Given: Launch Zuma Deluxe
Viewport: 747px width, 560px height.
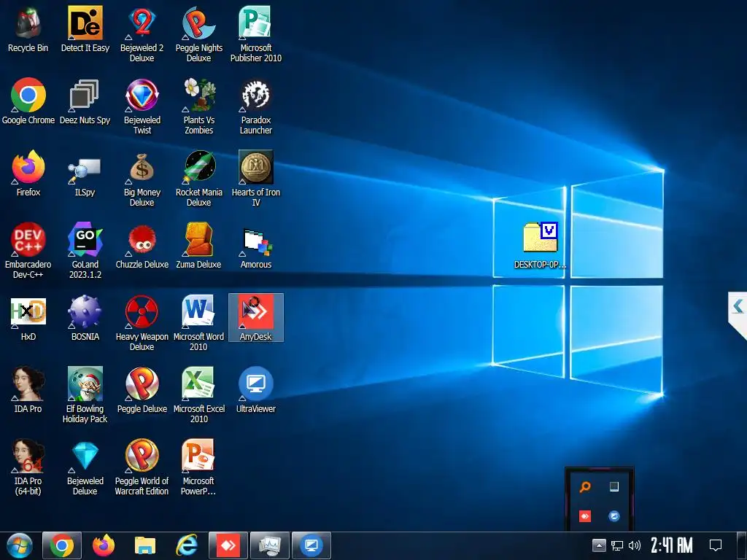Looking at the screenshot, I should click(198, 246).
